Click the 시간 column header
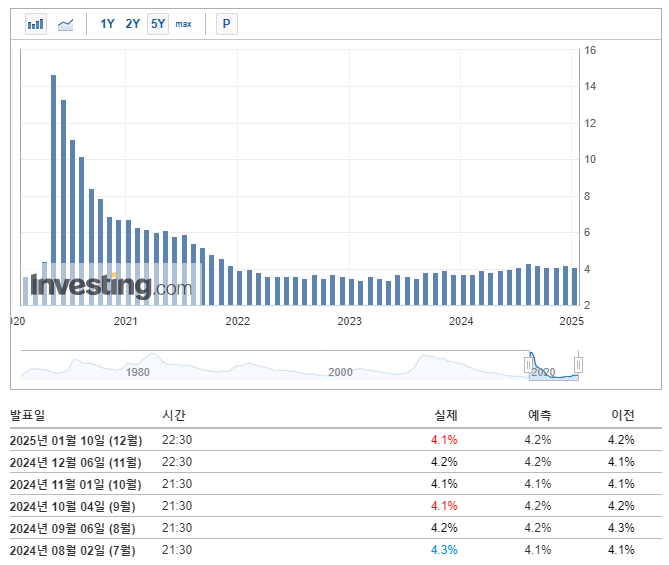This screenshot has width=669, height=565. pyautogui.click(x=174, y=415)
